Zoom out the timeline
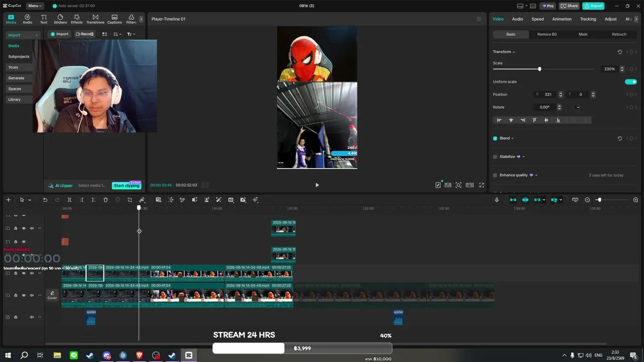 [x=587, y=200]
